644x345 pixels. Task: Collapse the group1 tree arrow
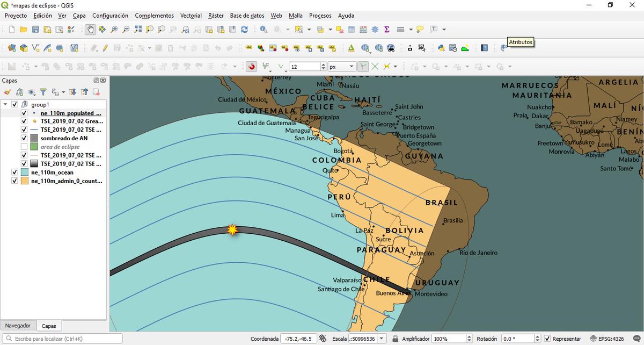(x=5, y=104)
